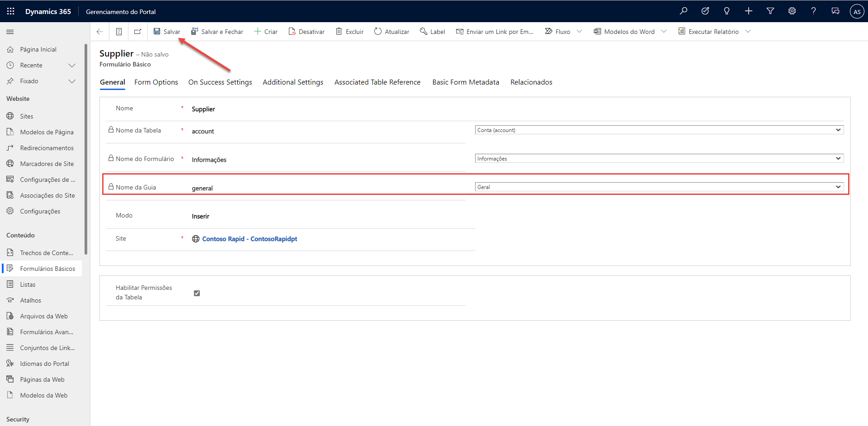868x426 pixels.
Task: Click the search magnifier icon in header
Action: pos(684,11)
